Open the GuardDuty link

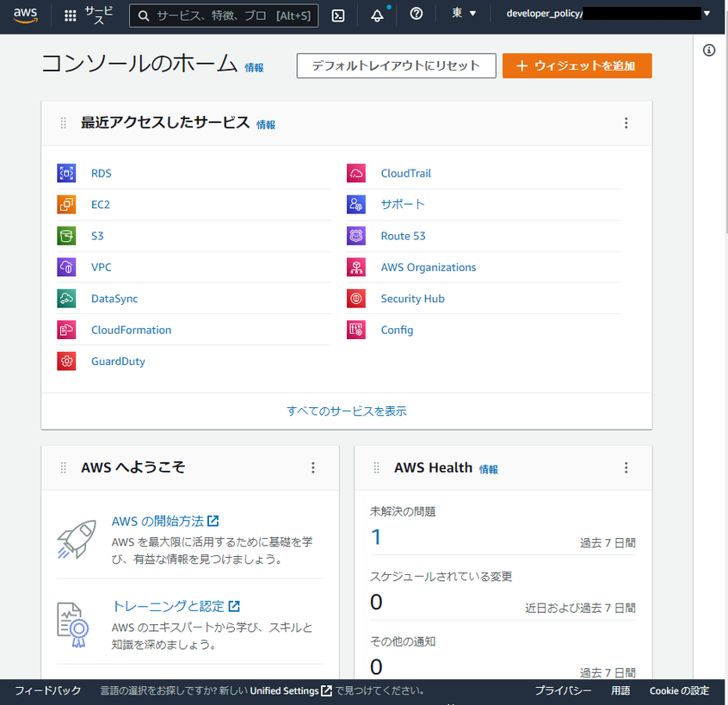click(x=118, y=362)
